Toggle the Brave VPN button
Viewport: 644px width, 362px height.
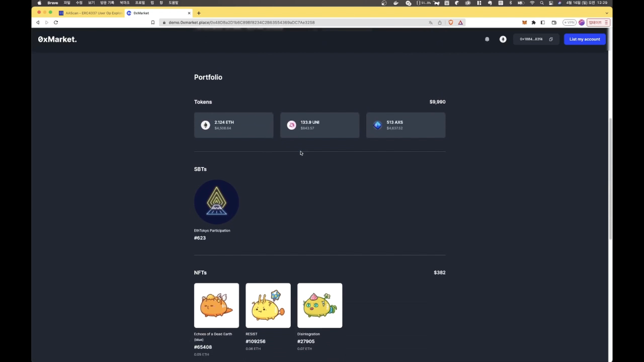[x=569, y=22]
